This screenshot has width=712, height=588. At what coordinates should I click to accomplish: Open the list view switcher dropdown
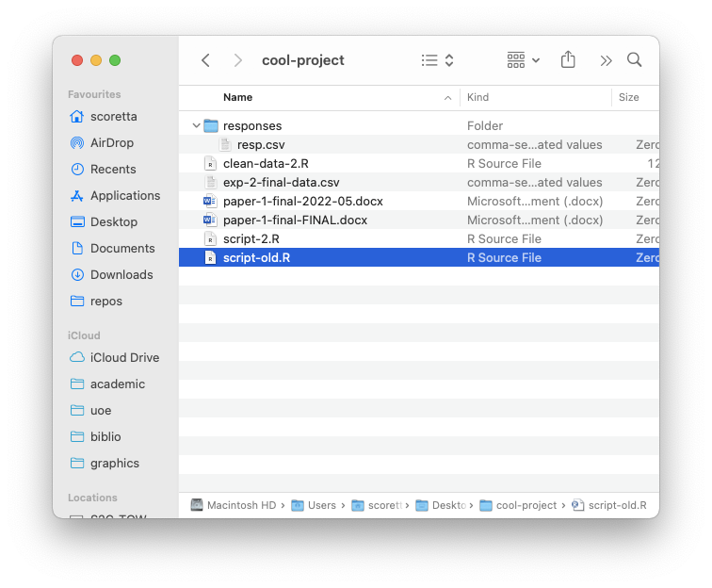pyautogui.click(x=438, y=60)
